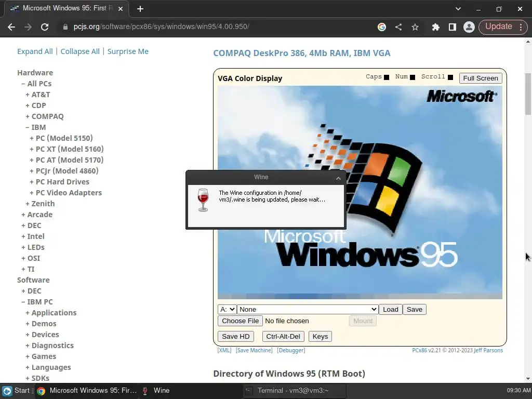Open Chrome three-dot menu
Screen dimensions: 532x399
pos(521,27)
